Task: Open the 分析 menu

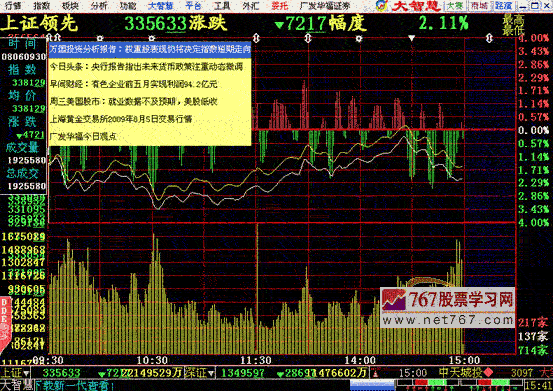Action: coord(99,6)
